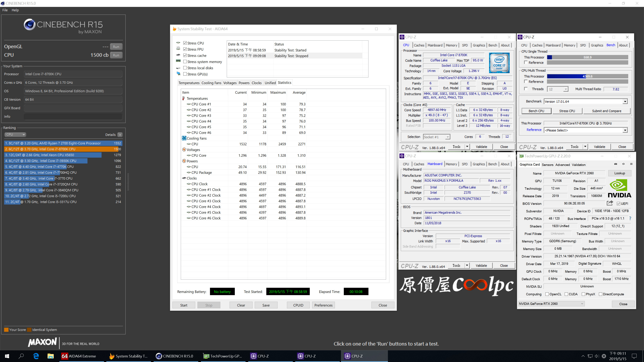Click the Your Score orange legend swatch
This screenshot has width=644, height=362.
coord(6,329)
